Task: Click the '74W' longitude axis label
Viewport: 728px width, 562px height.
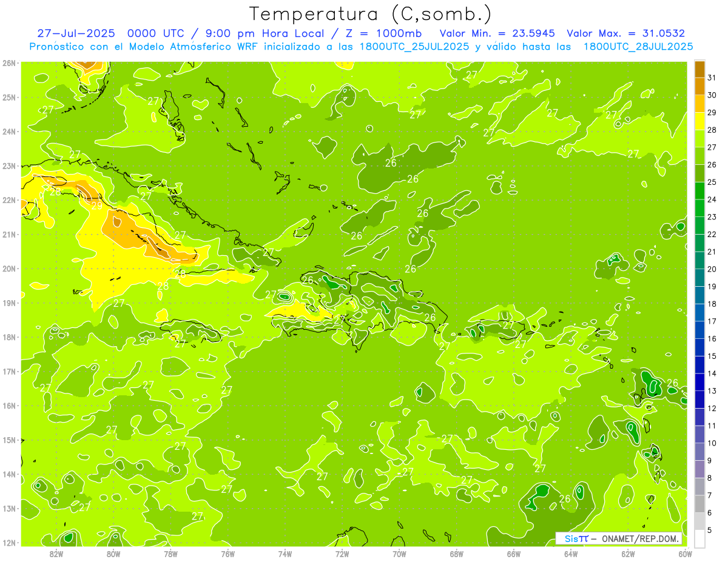Action: (285, 554)
